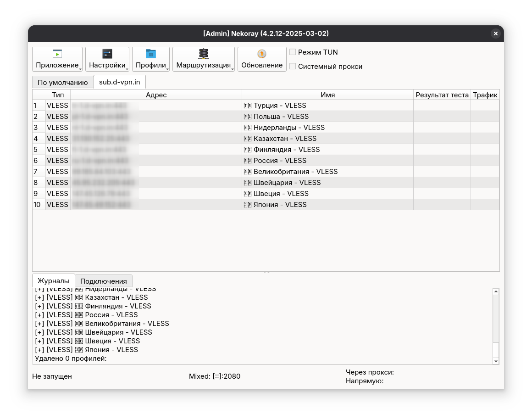Viewport: 532px width, 420px height.
Task: Click the Обновление update icon
Action: [x=261, y=54]
